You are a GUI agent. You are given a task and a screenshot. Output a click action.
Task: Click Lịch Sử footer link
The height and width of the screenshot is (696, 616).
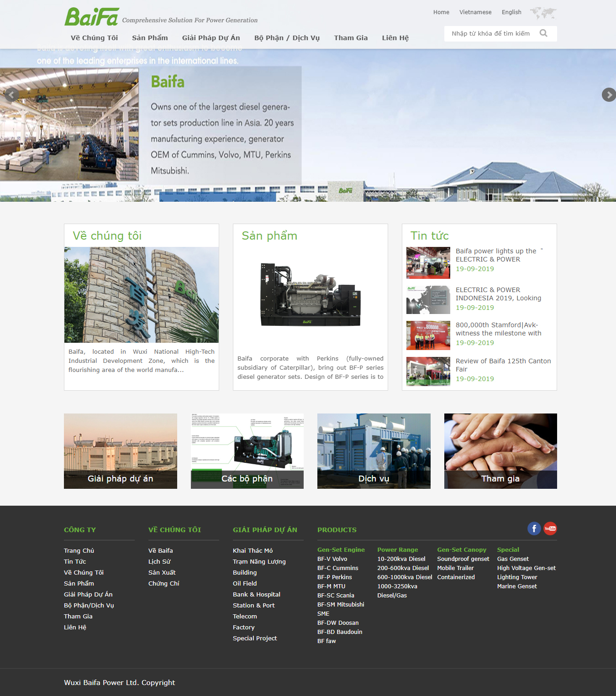point(159,562)
